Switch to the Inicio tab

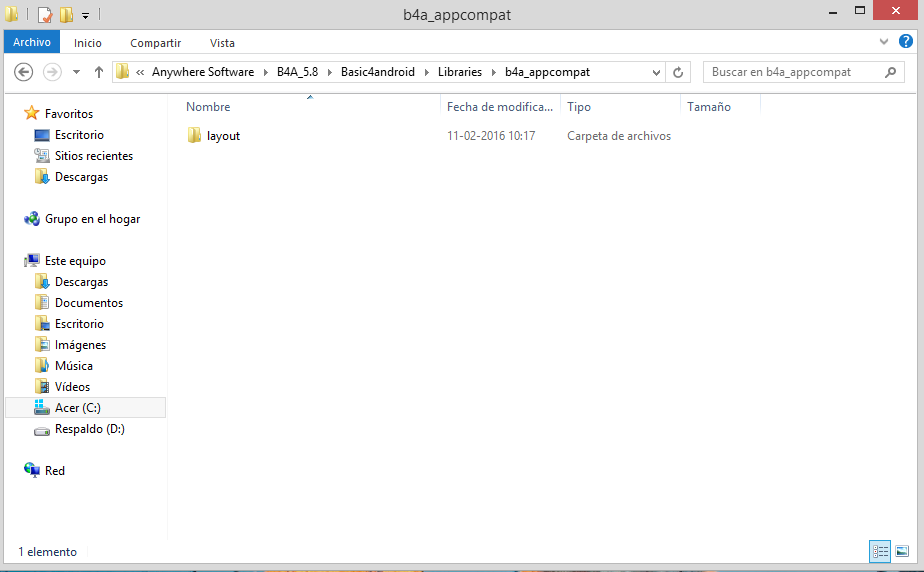(x=88, y=42)
